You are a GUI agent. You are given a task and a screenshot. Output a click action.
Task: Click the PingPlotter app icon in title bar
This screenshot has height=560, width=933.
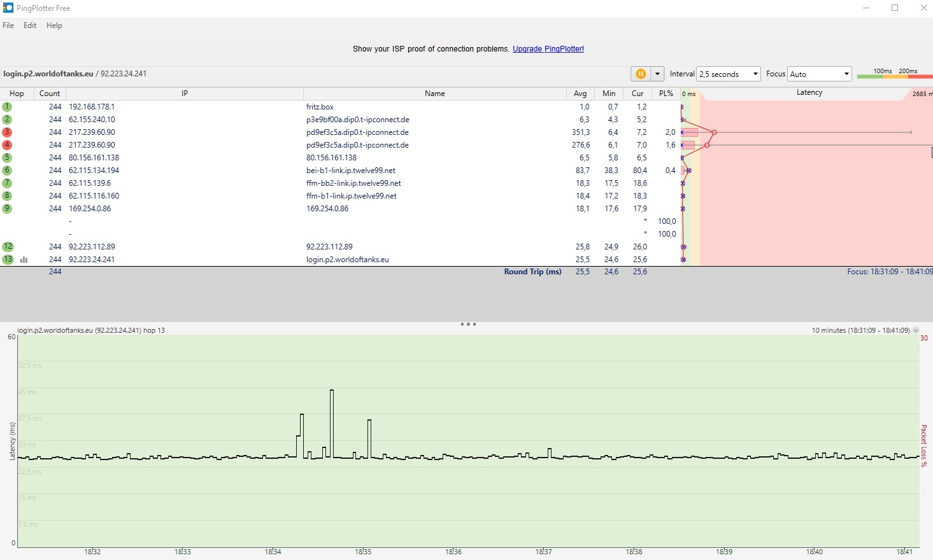click(x=8, y=8)
